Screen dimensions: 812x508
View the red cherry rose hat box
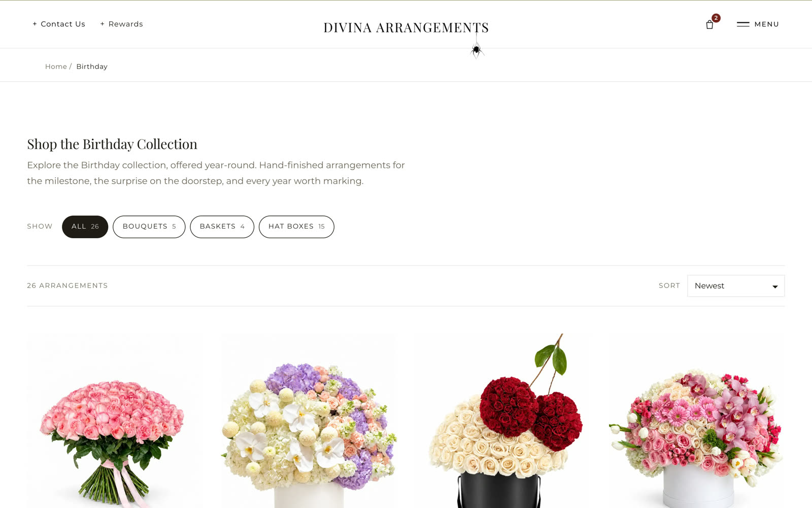[x=503, y=421]
